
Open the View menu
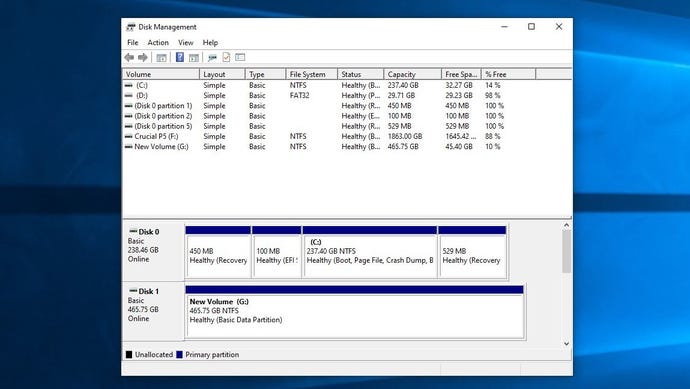(186, 43)
